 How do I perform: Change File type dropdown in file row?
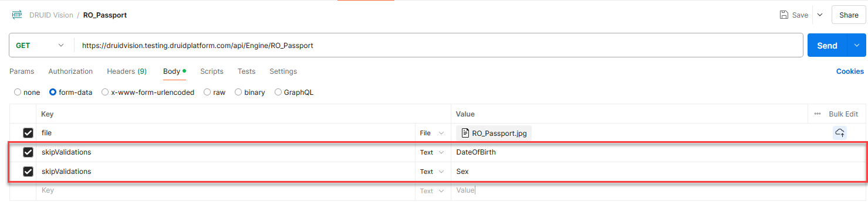[x=432, y=134]
